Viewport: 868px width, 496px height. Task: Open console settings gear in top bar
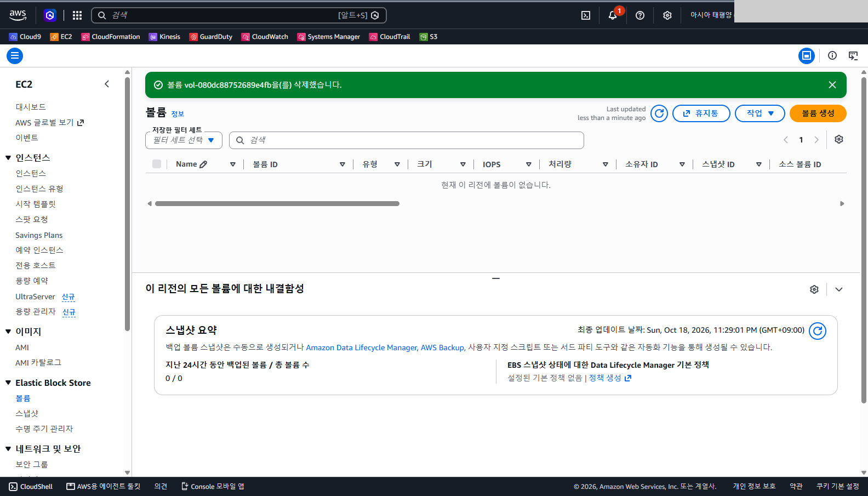667,15
